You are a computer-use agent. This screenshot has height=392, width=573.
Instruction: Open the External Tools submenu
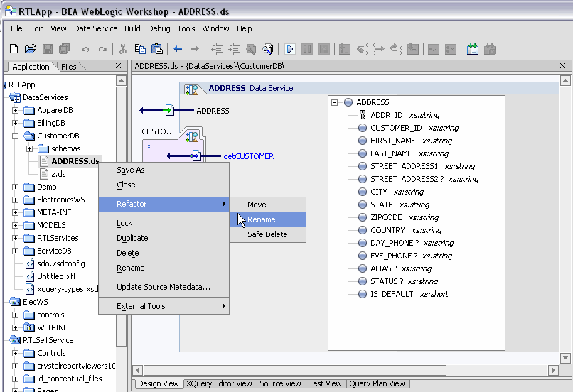164,306
